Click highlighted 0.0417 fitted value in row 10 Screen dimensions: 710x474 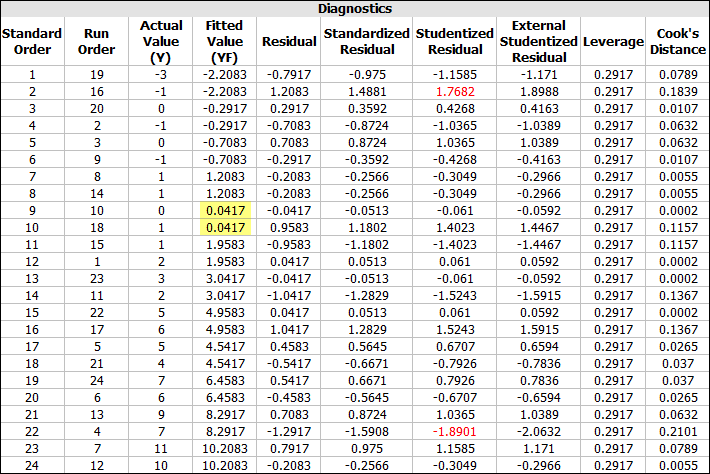tap(224, 227)
